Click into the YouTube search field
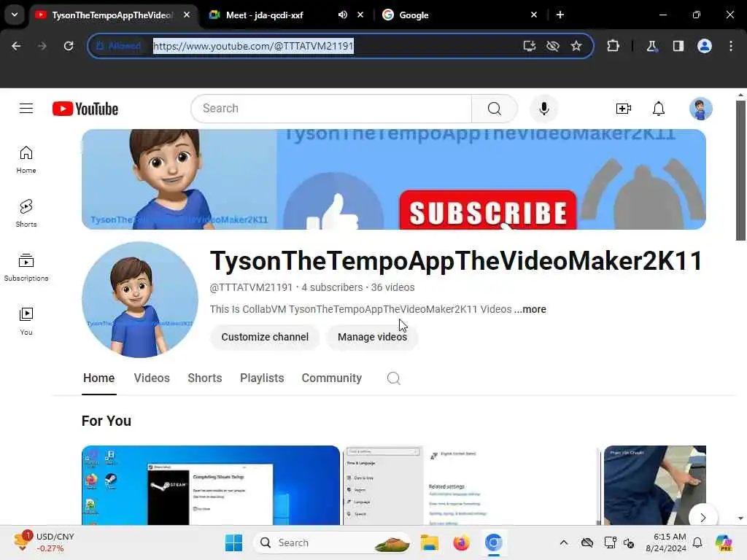The width and height of the screenshot is (747, 560). (x=331, y=109)
